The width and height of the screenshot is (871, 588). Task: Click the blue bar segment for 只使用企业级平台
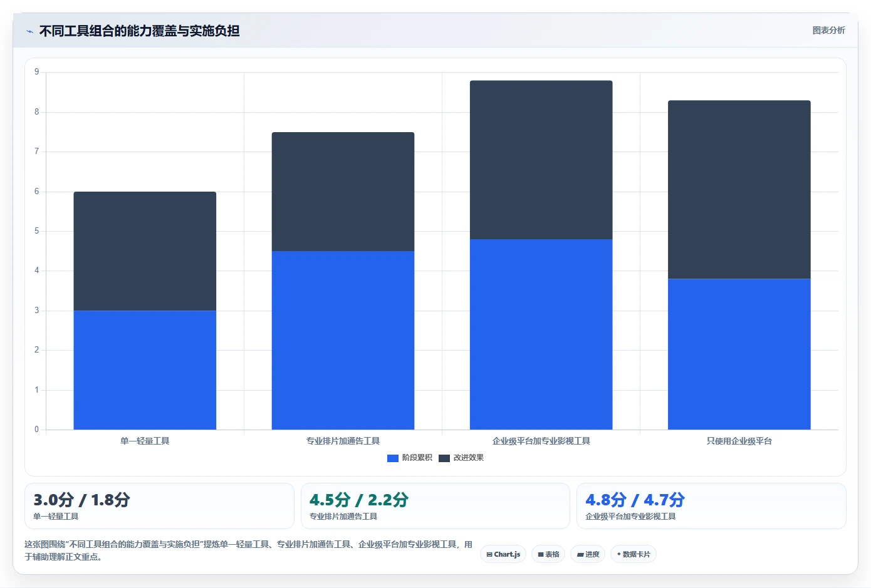(739, 354)
